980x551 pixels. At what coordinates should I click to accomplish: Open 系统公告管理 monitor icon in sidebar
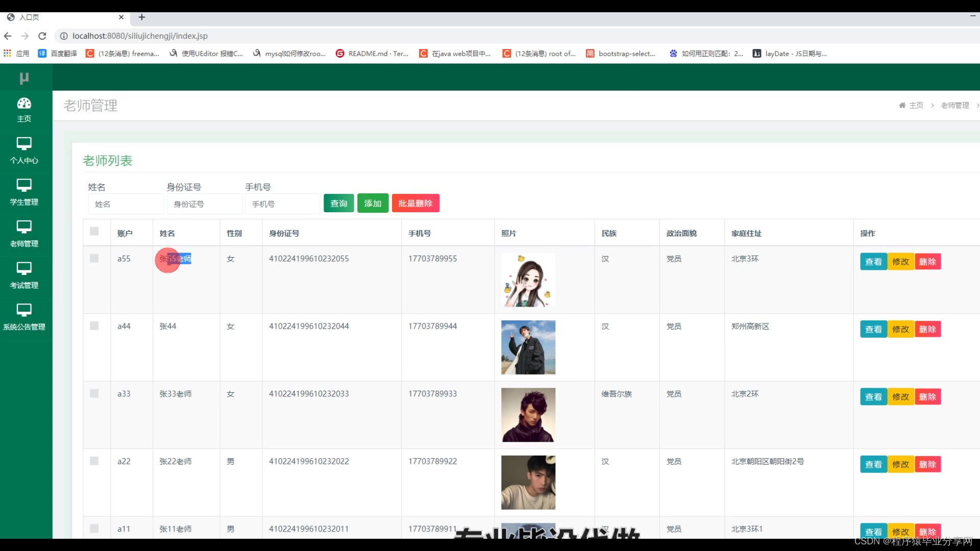point(24,310)
